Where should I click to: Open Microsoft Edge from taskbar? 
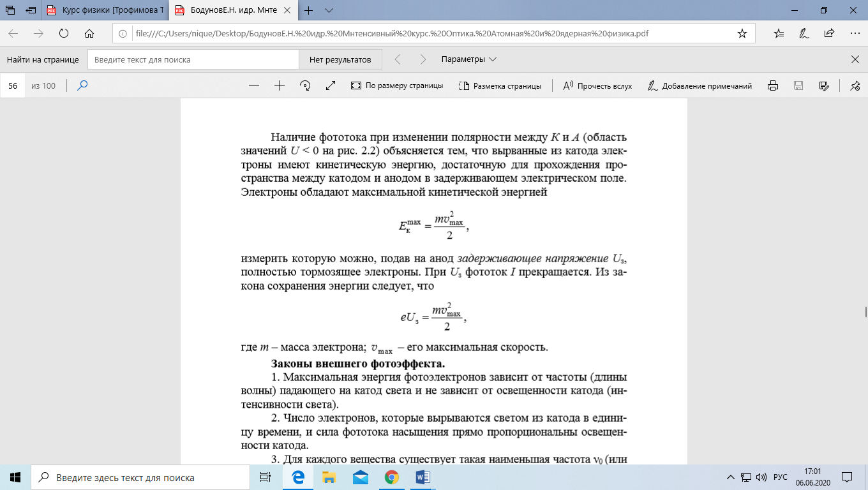[297, 477]
